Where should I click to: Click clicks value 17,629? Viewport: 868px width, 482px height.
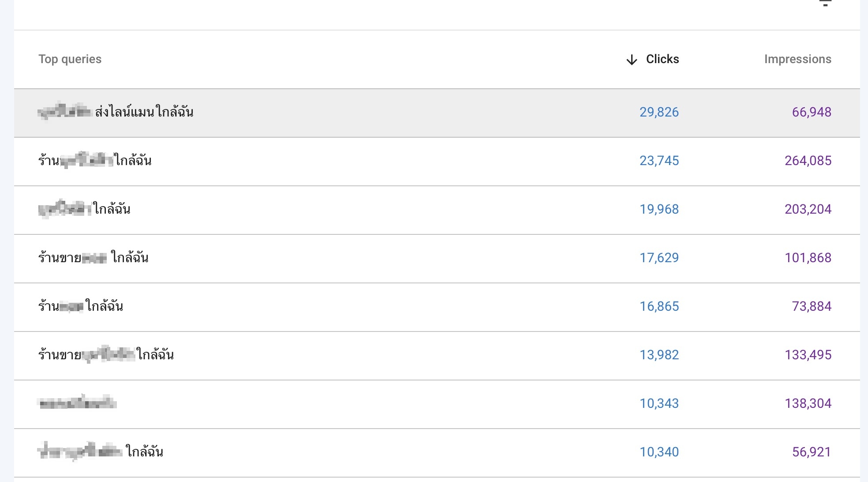659,258
